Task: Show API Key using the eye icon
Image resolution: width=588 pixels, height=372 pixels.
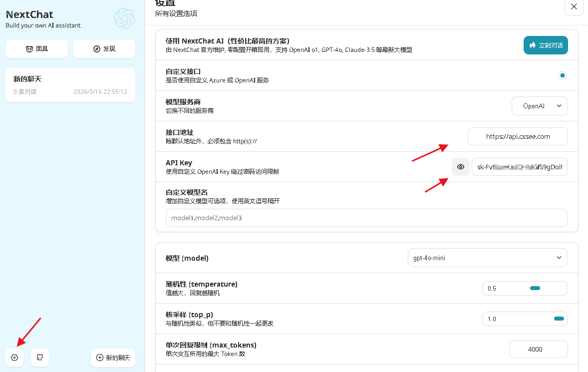Action: click(461, 167)
